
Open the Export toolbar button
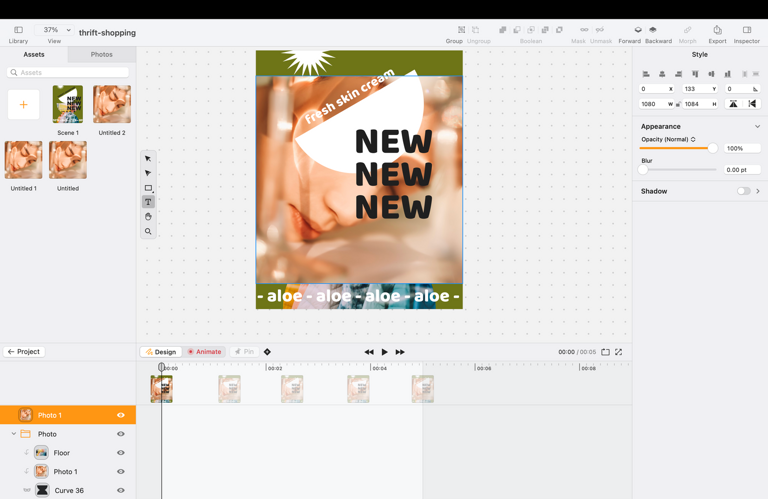click(718, 30)
